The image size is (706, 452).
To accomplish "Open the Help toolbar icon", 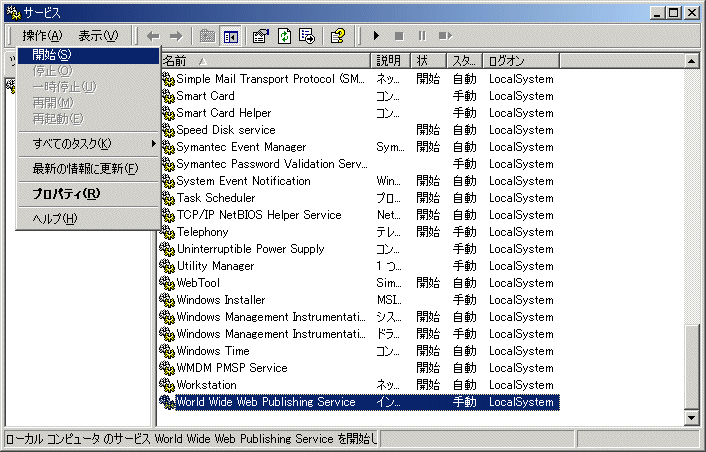I will pos(338,36).
